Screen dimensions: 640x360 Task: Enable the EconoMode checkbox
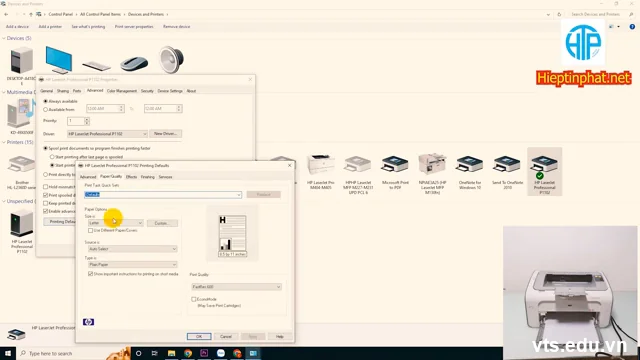tap(194, 299)
